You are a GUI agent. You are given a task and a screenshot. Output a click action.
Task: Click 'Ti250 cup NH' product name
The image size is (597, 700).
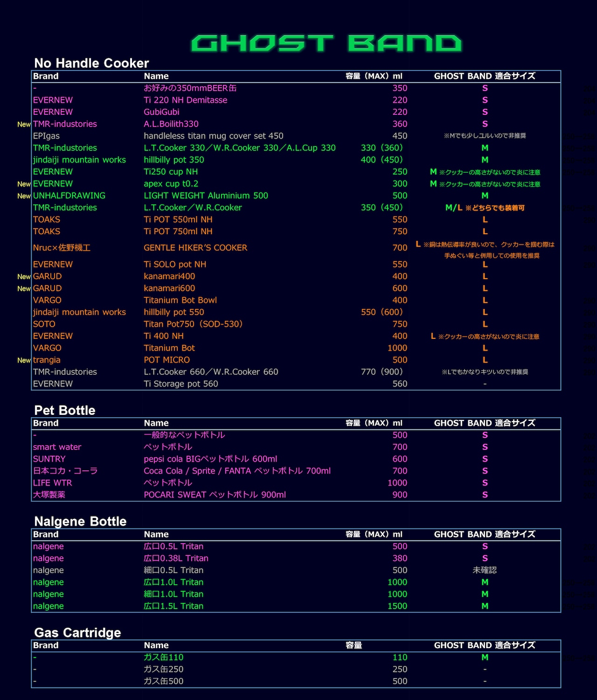tap(171, 172)
